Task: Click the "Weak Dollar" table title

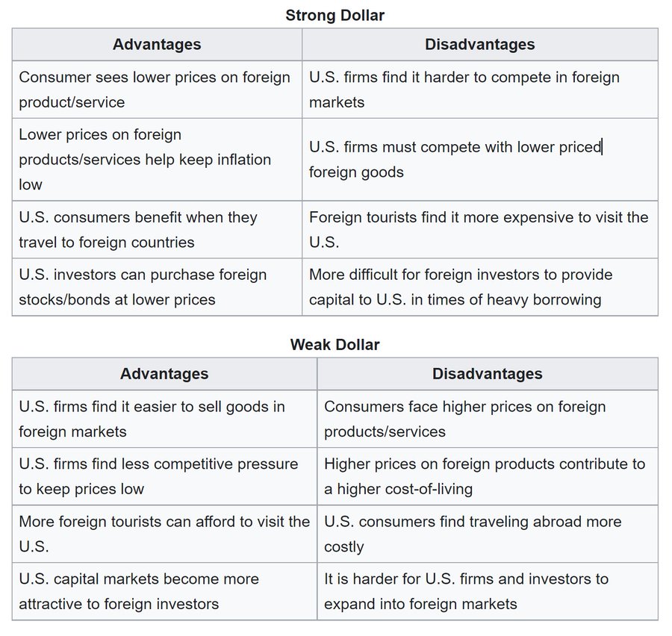Action: click(335, 345)
